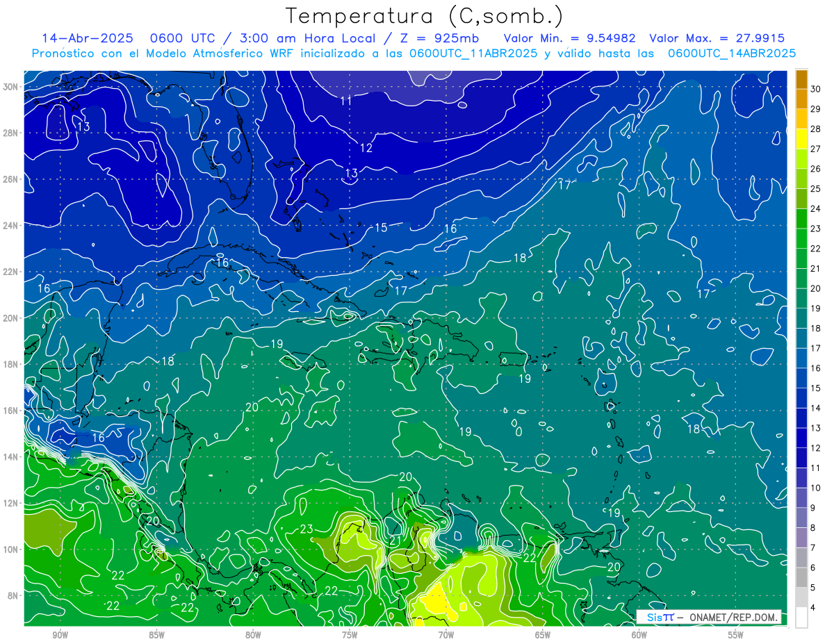Click the legend label "14" on color bar
834x644 pixels.
click(x=816, y=408)
